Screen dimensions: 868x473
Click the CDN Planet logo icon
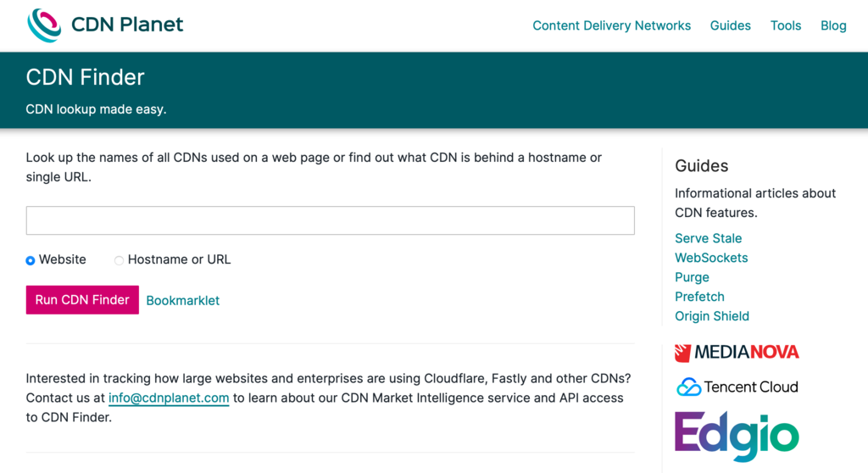tap(44, 25)
